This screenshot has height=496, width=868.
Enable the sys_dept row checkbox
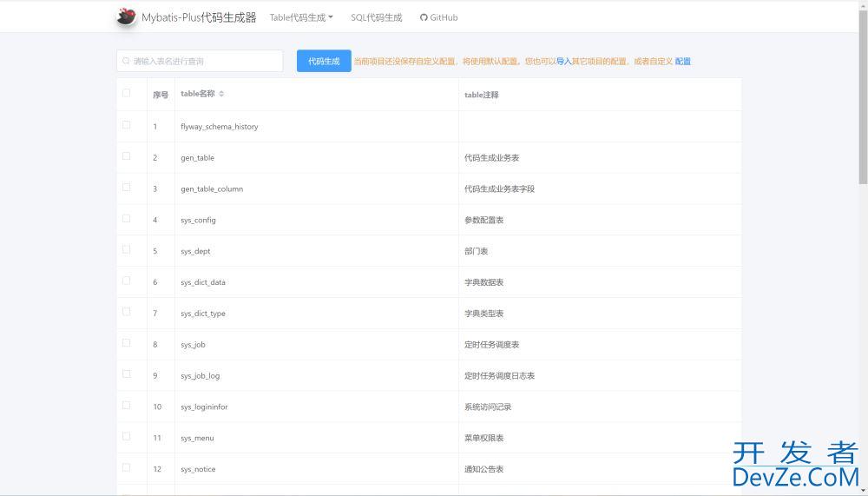pos(126,250)
